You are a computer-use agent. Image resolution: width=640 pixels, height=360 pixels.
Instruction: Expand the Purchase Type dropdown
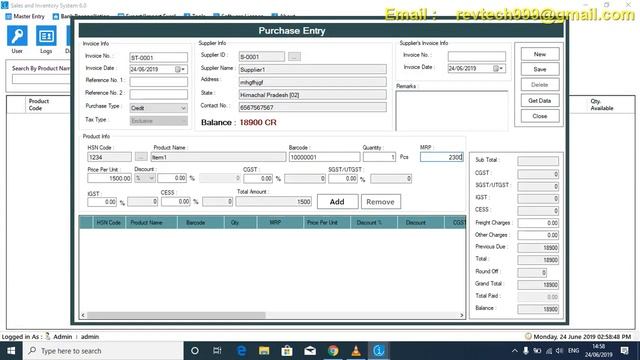(183, 108)
